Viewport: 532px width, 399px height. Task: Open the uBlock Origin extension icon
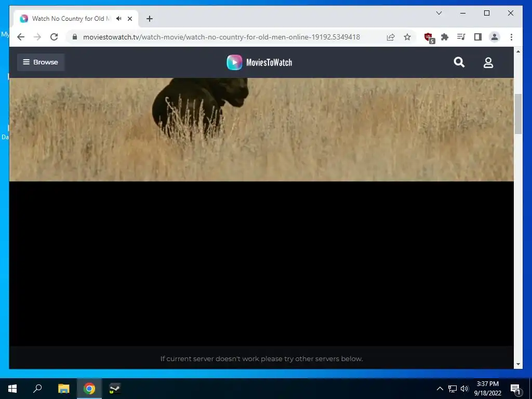click(429, 37)
